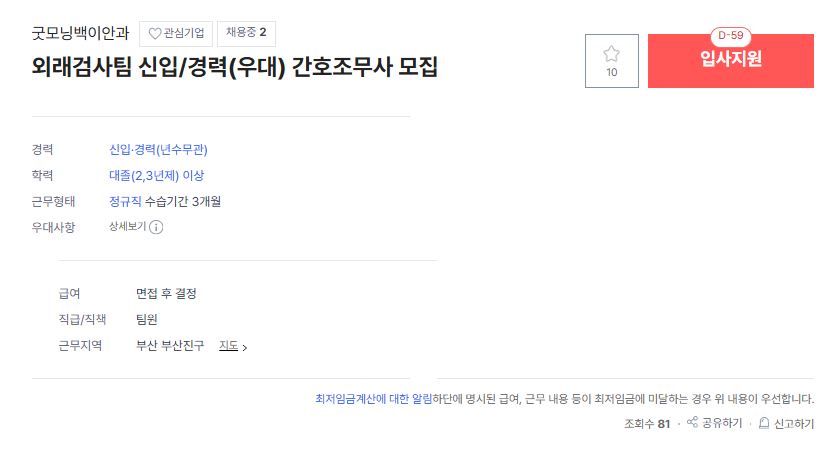Click the D-59 deadline badge
This screenshot has width=837, height=451.
pos(731,36)
